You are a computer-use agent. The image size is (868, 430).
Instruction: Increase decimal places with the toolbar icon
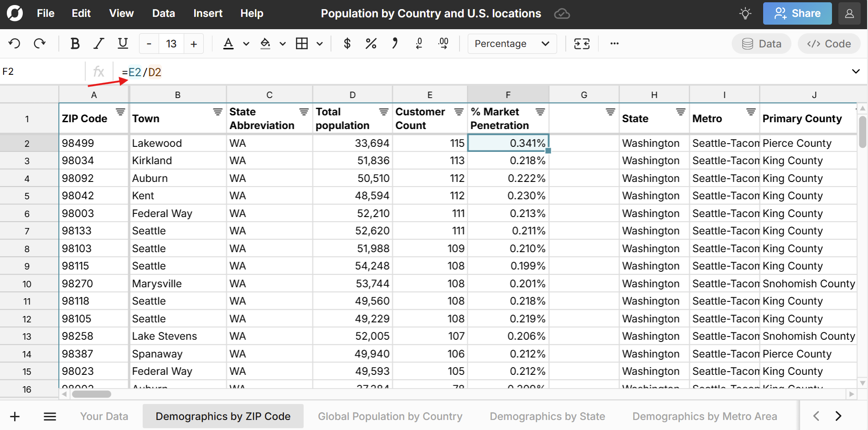pos(444,43)
